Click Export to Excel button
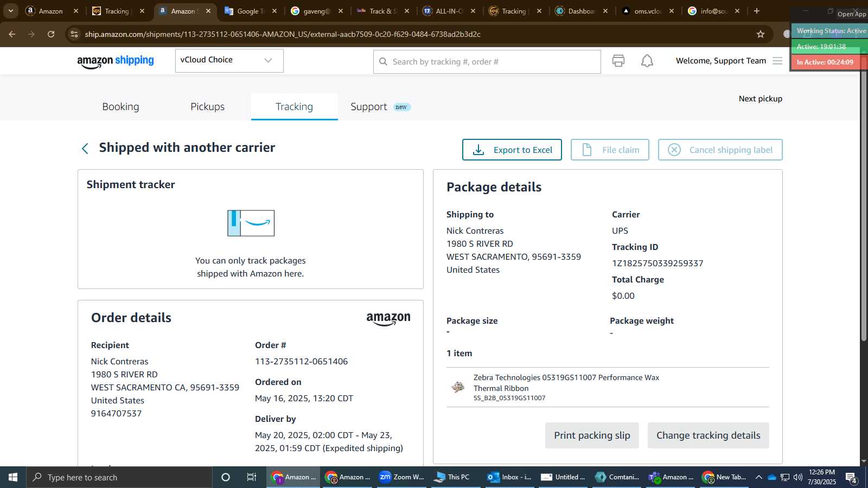This screenshot has height=488, width=868. pos(512,150)
